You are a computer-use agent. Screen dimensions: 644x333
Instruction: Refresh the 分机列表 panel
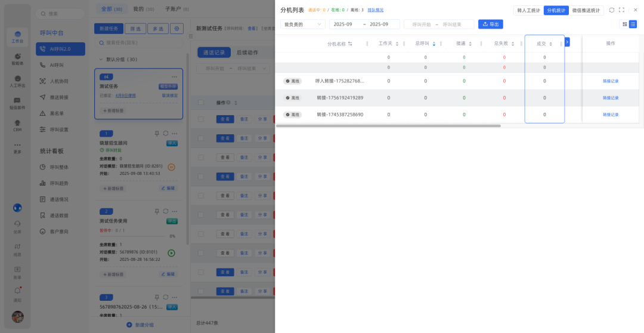(x=611, y=10)
